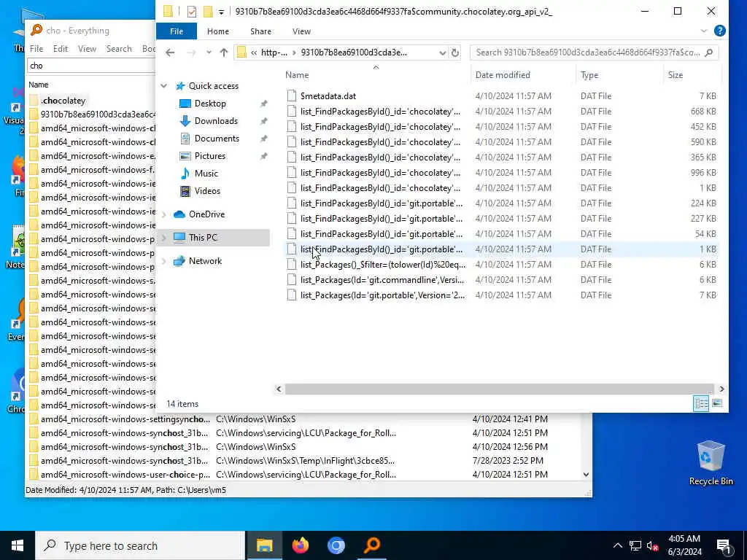Expand the ribbon chevron
This screenshot has height=560, width=747.
pyautogui.click(x=704, y=31)
